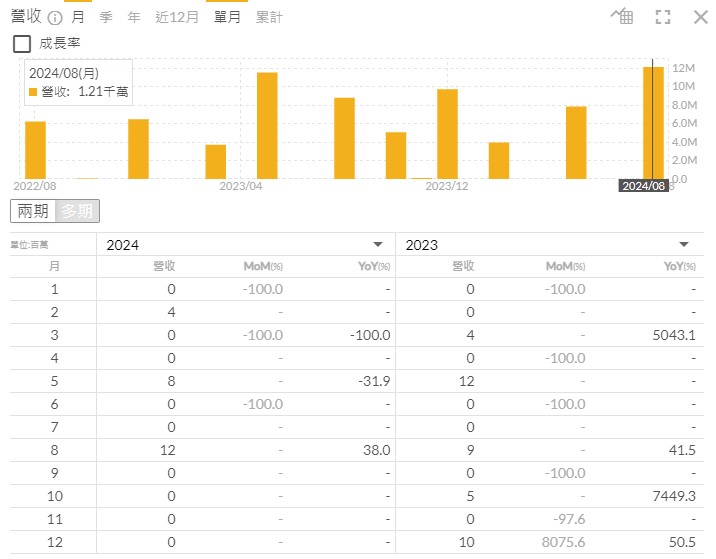Expand the chart to fullscreen
The image size is (716, 559).
click(x=662, y=17)
